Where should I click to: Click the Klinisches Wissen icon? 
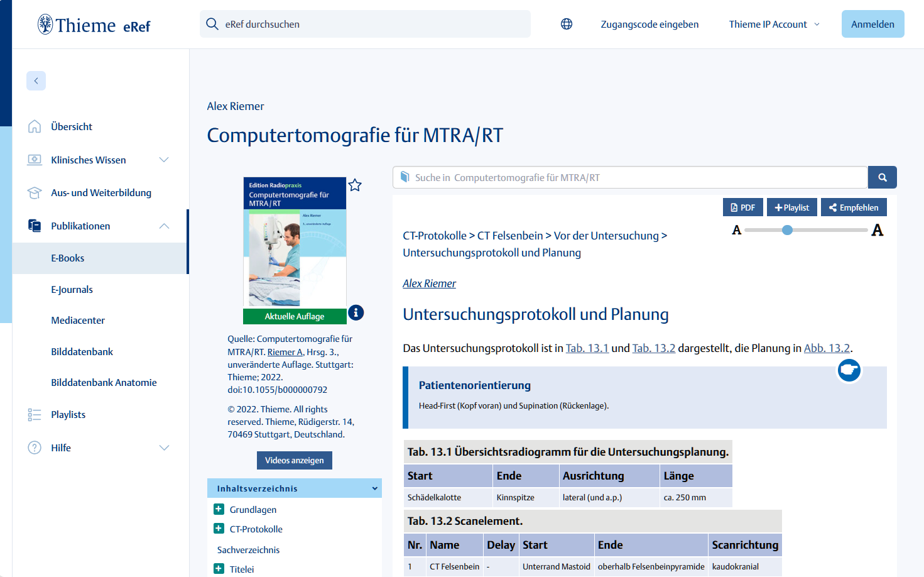[35, 160]
